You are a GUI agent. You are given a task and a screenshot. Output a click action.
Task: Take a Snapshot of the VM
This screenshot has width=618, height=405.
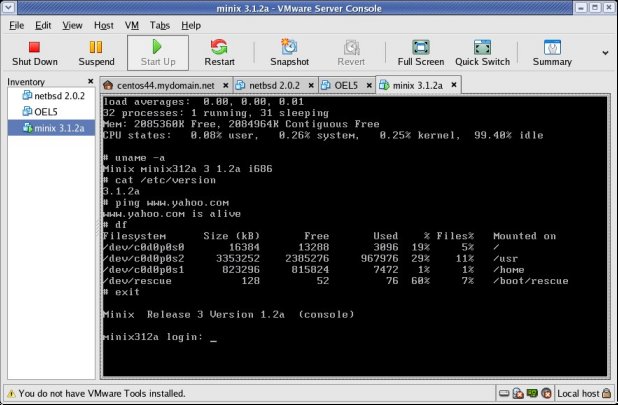pyautogui.click(x=289, y=53)
